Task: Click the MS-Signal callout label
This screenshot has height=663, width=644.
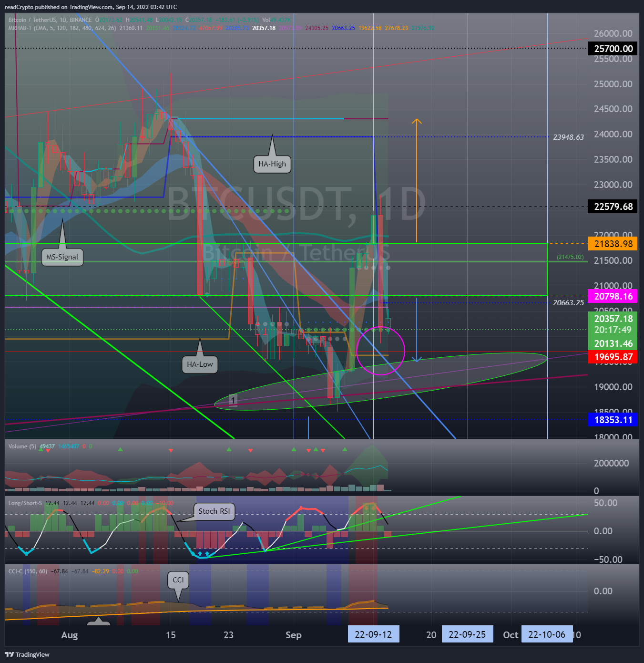Action: (62, 257)
